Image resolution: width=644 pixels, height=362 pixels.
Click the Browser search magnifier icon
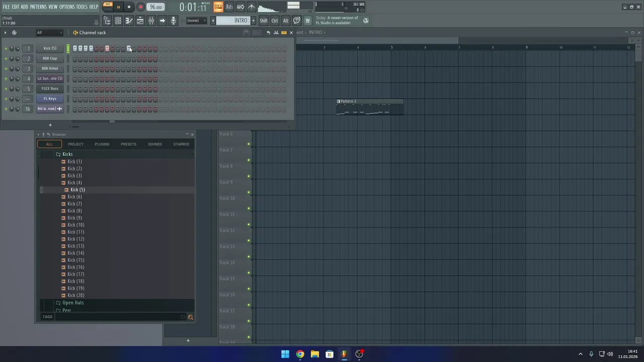click(x=190, y=317)
